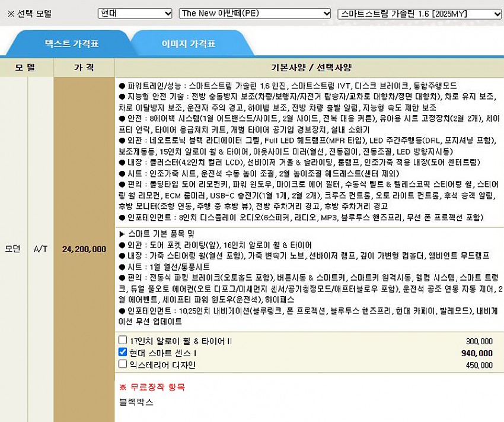Uncheck the 현대 스마트 센스 I checkbox
Viewport: 504px width, 422px height.
coord(123,353)
